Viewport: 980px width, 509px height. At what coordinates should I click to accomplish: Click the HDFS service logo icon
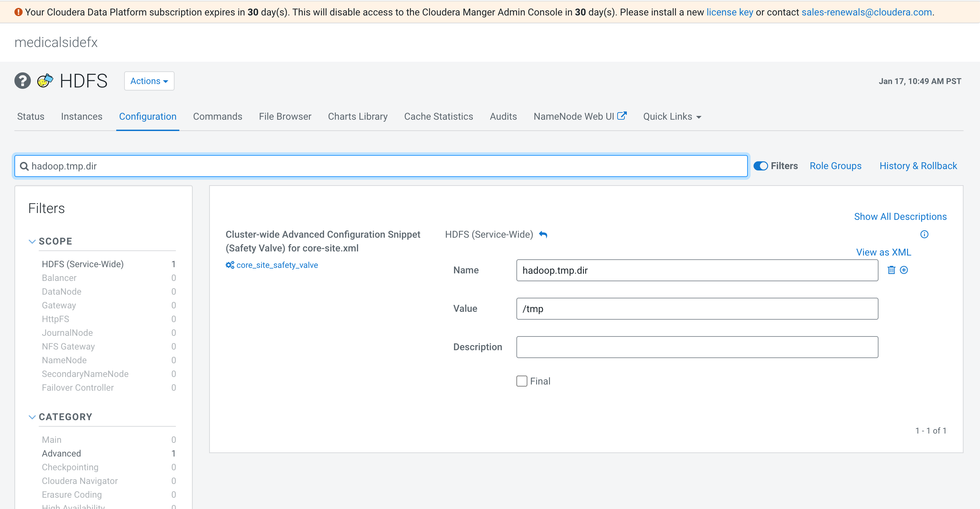pos(44,80)
